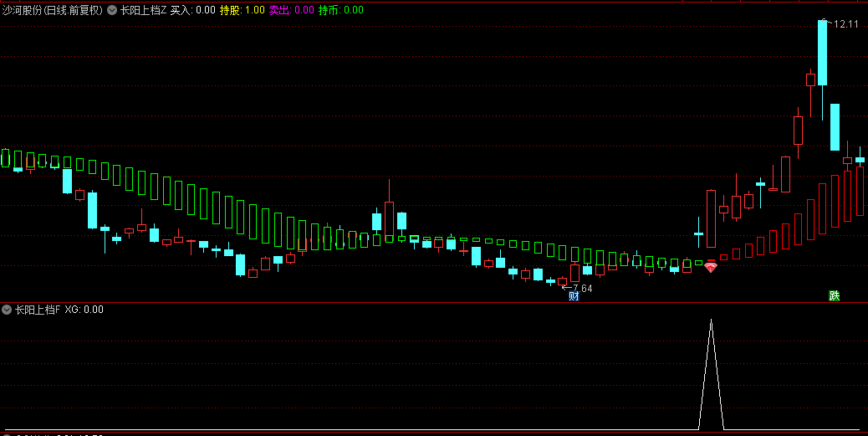Expand the 长阳上档F indicator dropdown arrow
868x436 pixels.
(x=7, y=310)
